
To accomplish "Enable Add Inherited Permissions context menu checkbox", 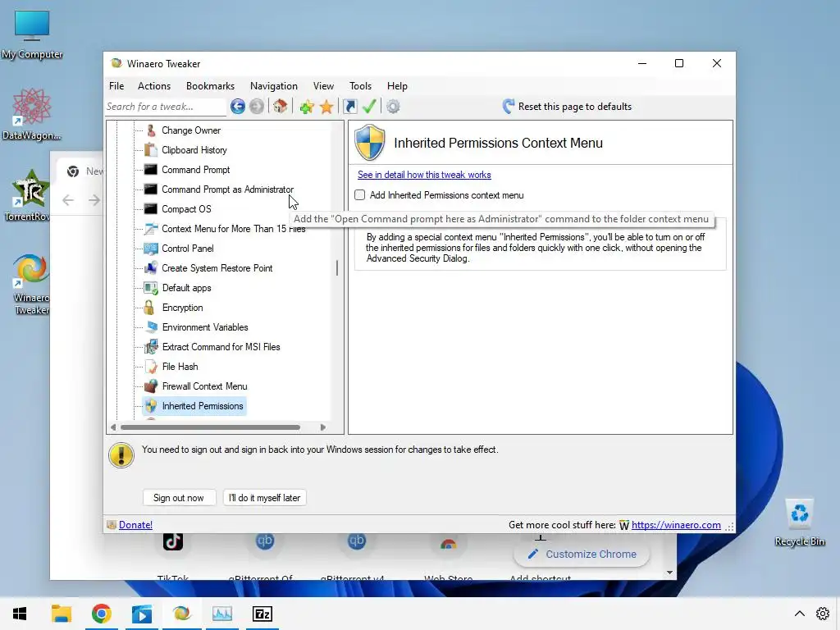I will coord(360,195).
